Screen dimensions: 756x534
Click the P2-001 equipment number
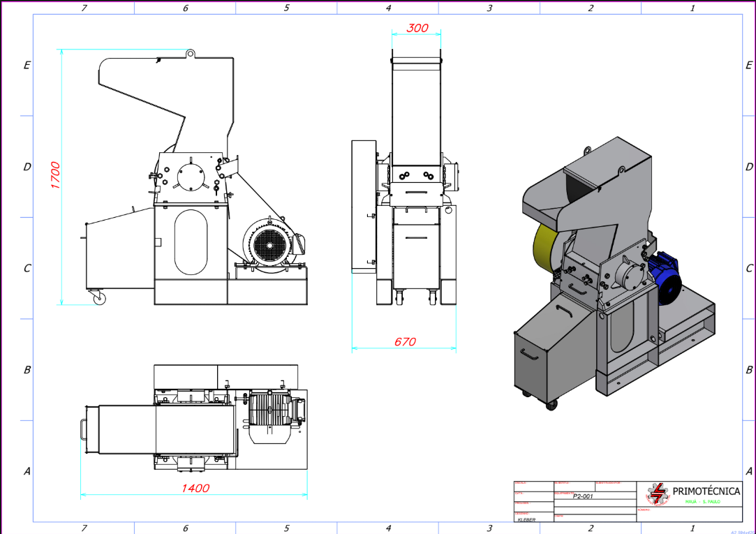tap(582, 496)
